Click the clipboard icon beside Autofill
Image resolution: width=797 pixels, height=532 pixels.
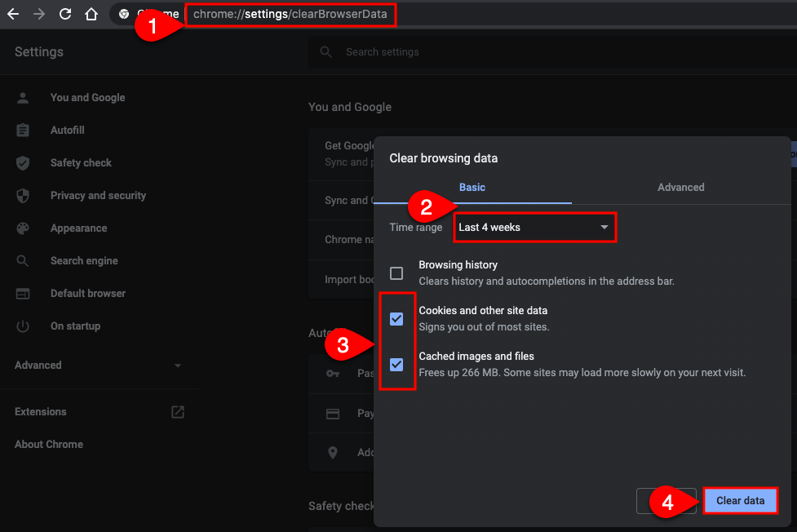23,131
